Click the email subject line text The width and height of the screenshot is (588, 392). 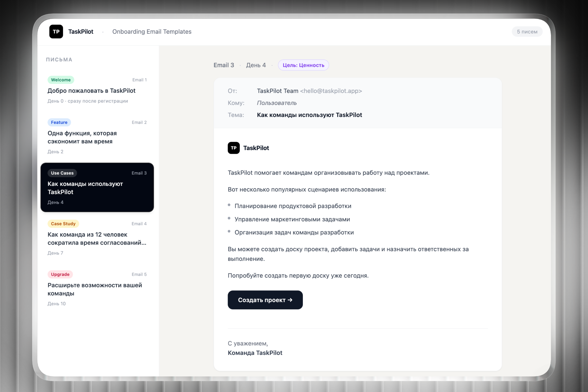309,115
